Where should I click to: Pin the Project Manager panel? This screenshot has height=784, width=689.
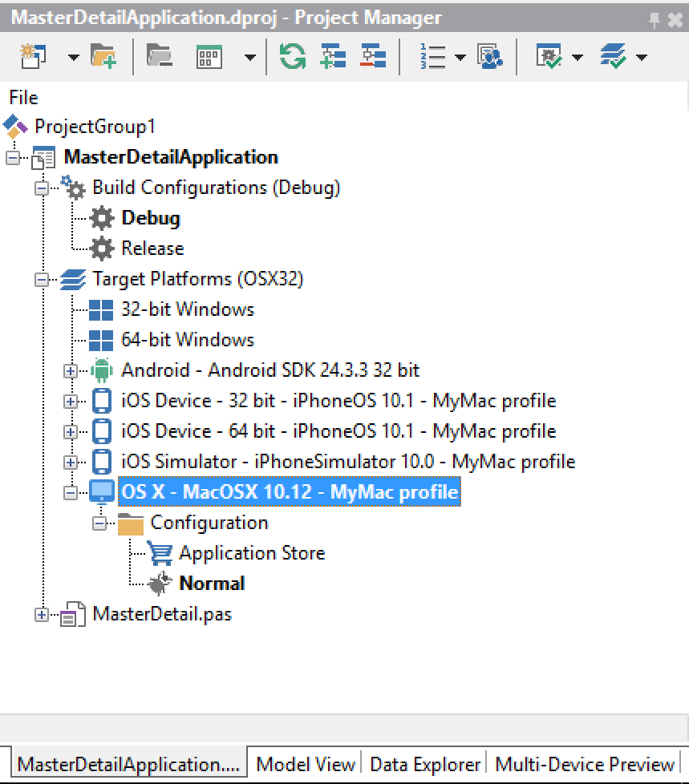click(654, 20)
